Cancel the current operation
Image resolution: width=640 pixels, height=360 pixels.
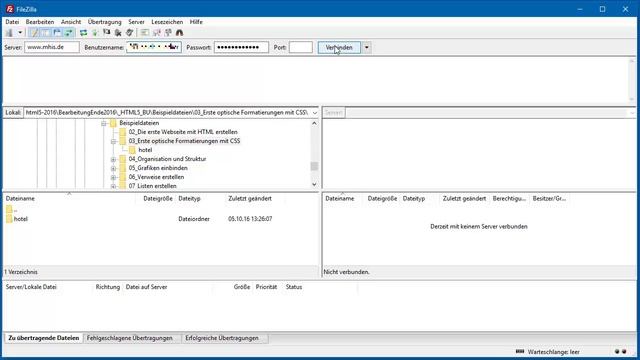click(107, 33)
